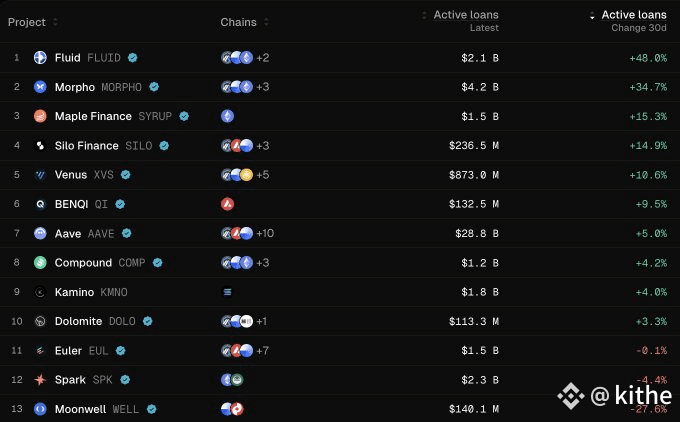Click the Fluid project logo icon

(x=40, y=57)
